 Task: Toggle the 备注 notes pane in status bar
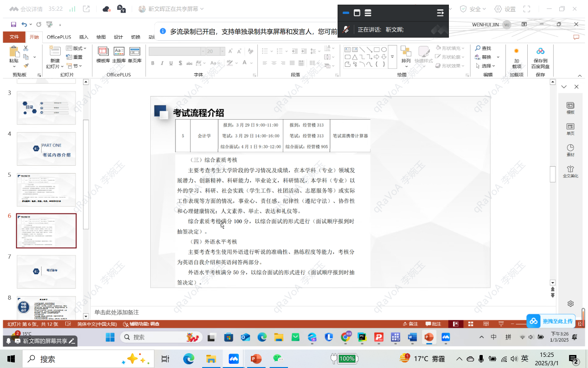[410, 324]
